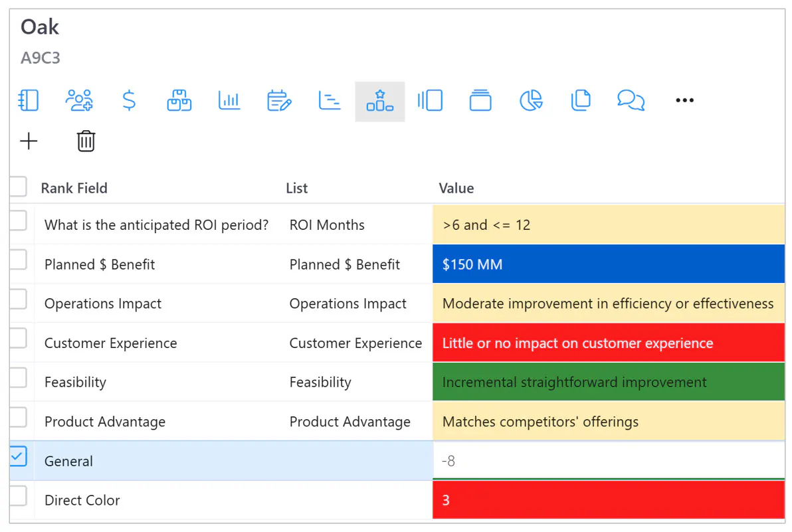
Task: Open the stacked cards icon
Action: coord(480,100)
